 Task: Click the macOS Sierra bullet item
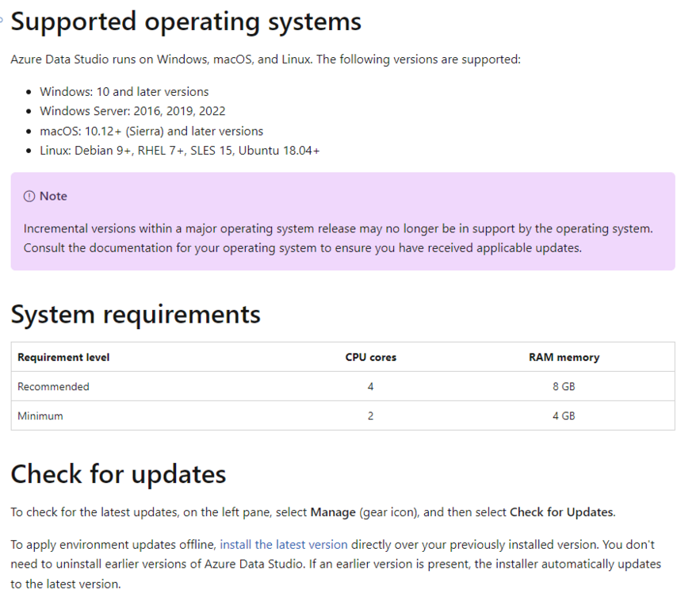(x=151, y=132)
